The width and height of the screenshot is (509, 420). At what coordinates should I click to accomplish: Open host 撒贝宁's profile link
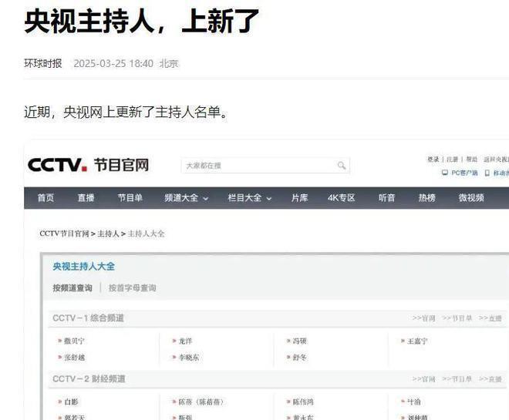pos(76,341)
